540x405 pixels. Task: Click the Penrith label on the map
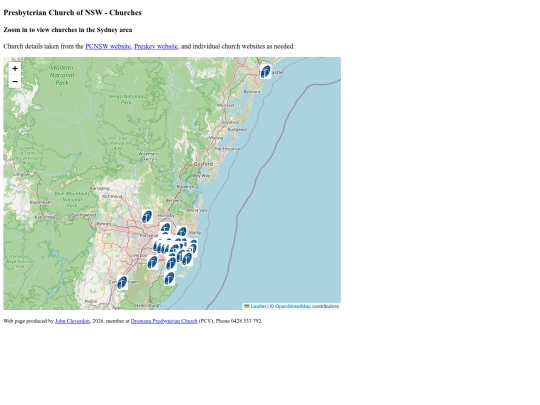click(x=104, y=224)
